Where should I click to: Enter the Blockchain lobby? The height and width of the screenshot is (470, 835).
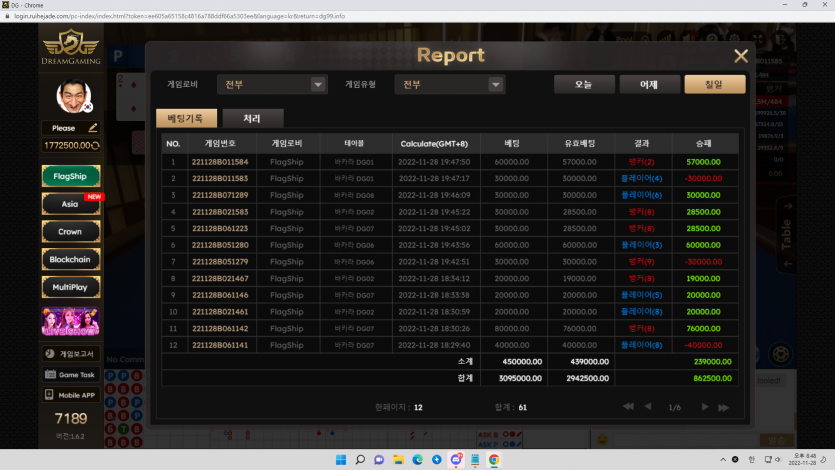point(71,259)
